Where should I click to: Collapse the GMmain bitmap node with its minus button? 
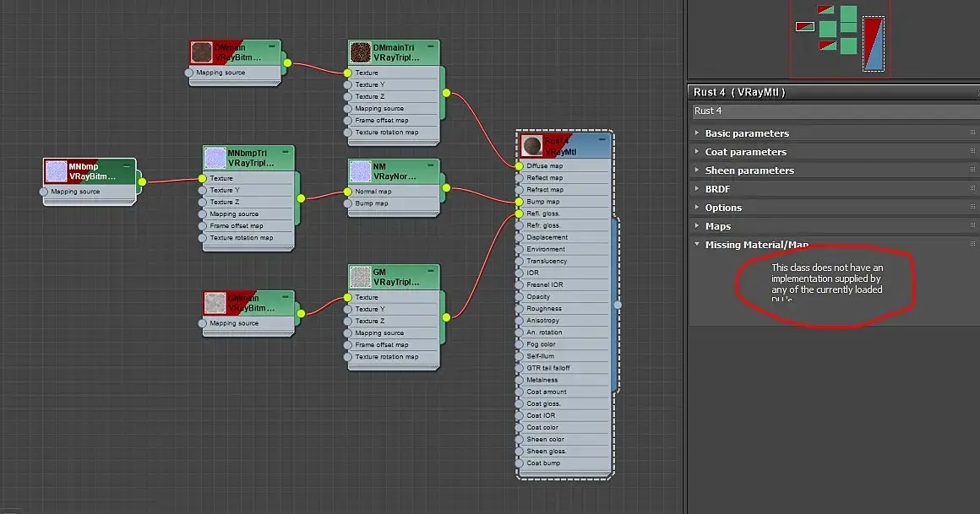point(286,297)
